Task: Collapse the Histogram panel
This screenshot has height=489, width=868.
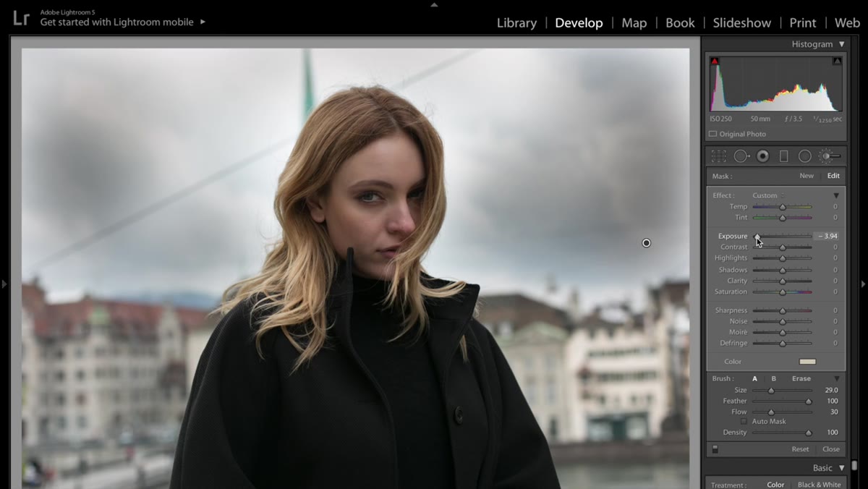Action: point(841,44)
